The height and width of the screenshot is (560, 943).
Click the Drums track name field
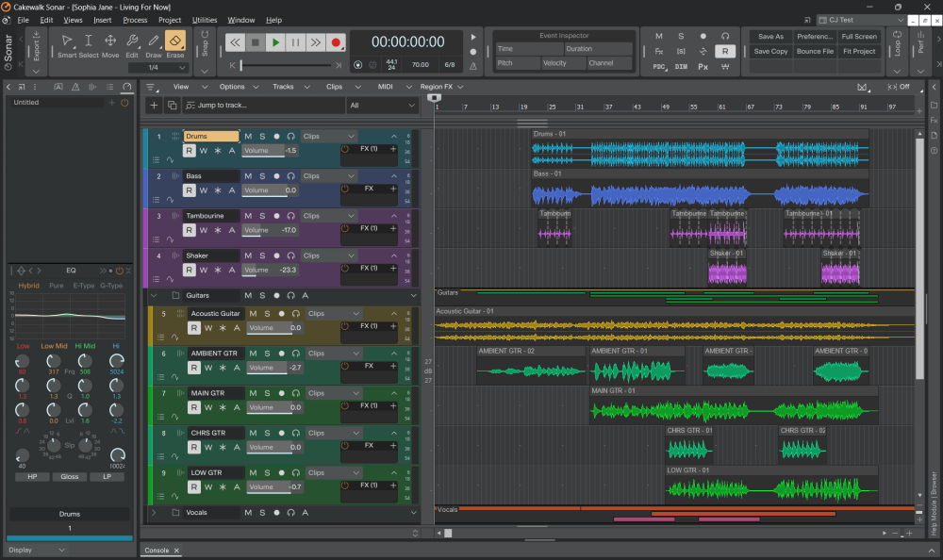point(211,137)
